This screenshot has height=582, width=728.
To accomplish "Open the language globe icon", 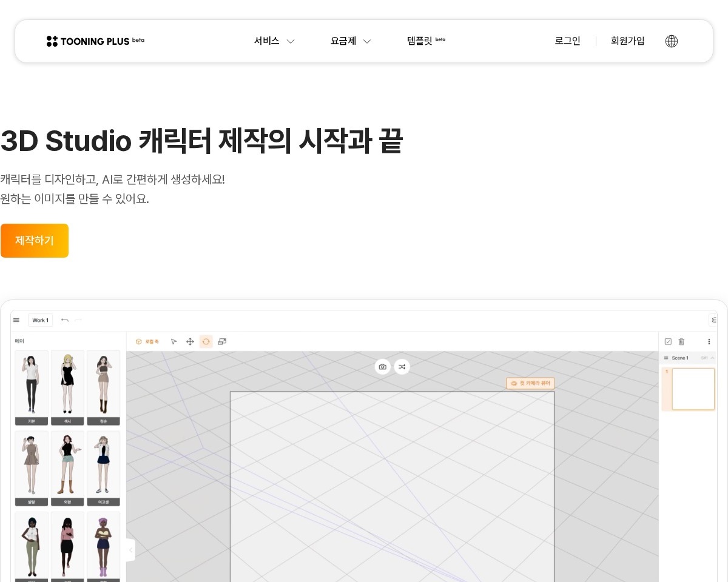I will [672, 41].
